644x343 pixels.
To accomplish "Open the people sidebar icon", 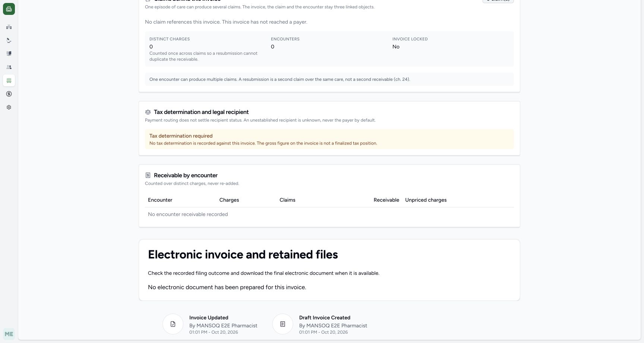I will [9, 67].
